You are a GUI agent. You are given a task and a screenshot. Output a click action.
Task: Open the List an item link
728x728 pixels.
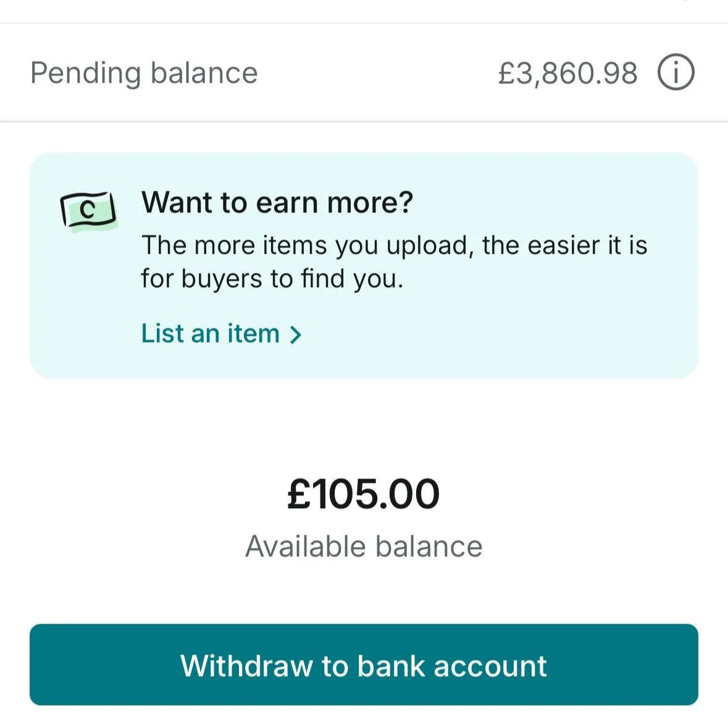(x=211, y=333)
